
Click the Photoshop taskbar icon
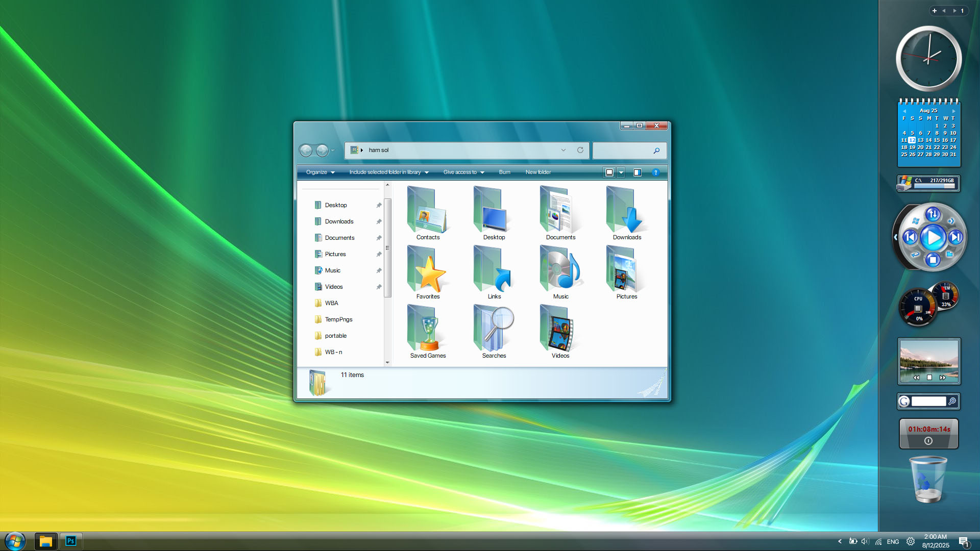tap(71, 541)
